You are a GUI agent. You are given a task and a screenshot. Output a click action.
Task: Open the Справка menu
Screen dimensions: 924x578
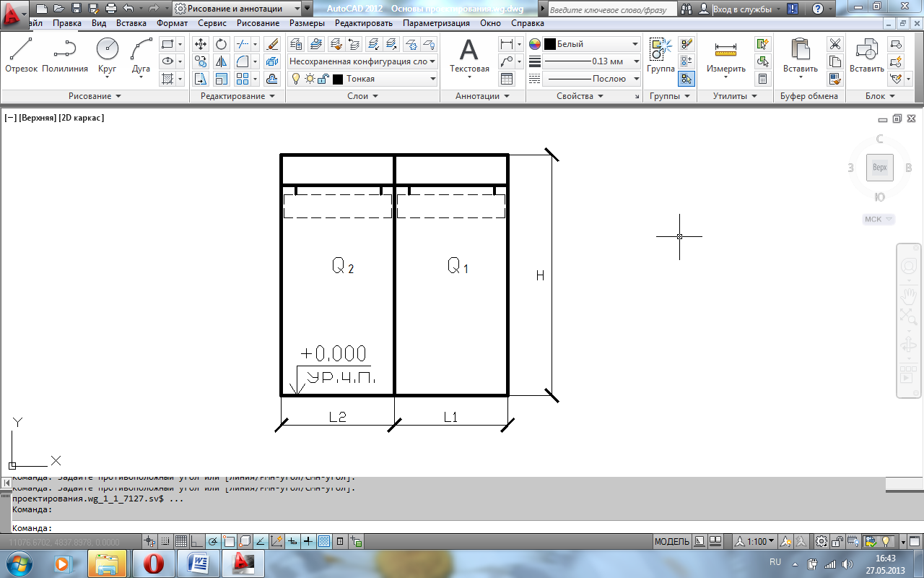coord(527,23)
